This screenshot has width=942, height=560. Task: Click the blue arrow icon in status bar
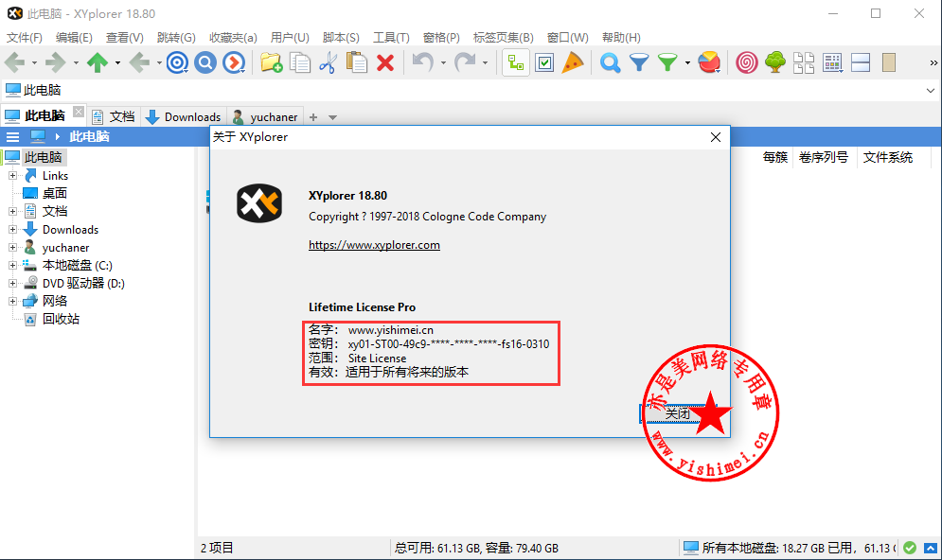pyautogui.click(x=931, y=548)
